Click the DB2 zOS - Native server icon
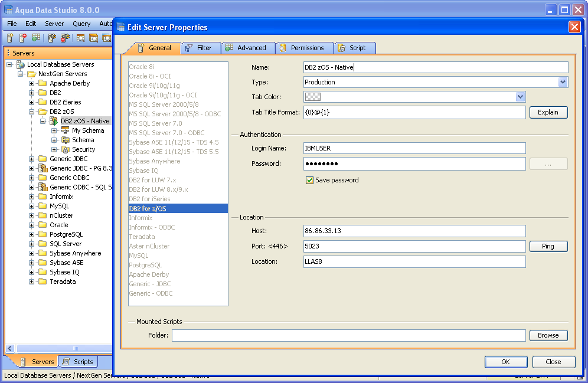 click(x=54, y=121)
